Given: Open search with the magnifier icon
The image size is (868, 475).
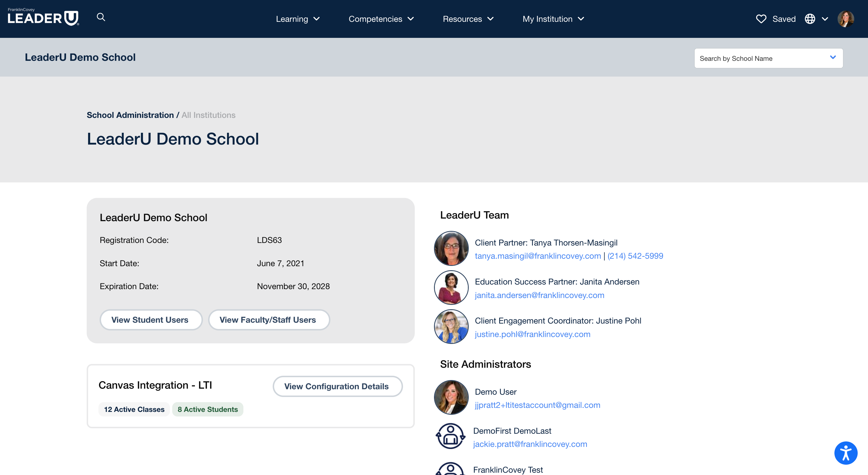Looking at the screenshot, I should click(101, 17).
